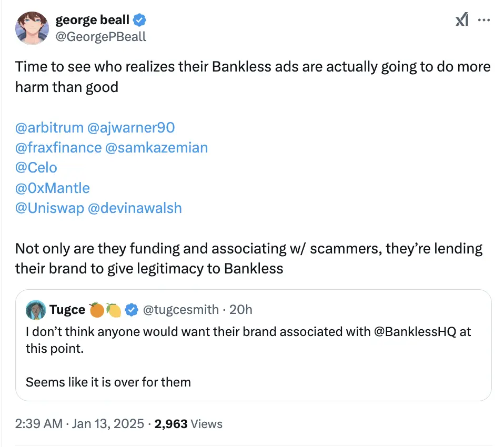Open the three-dot more options menu

click(x=483, y=20)
